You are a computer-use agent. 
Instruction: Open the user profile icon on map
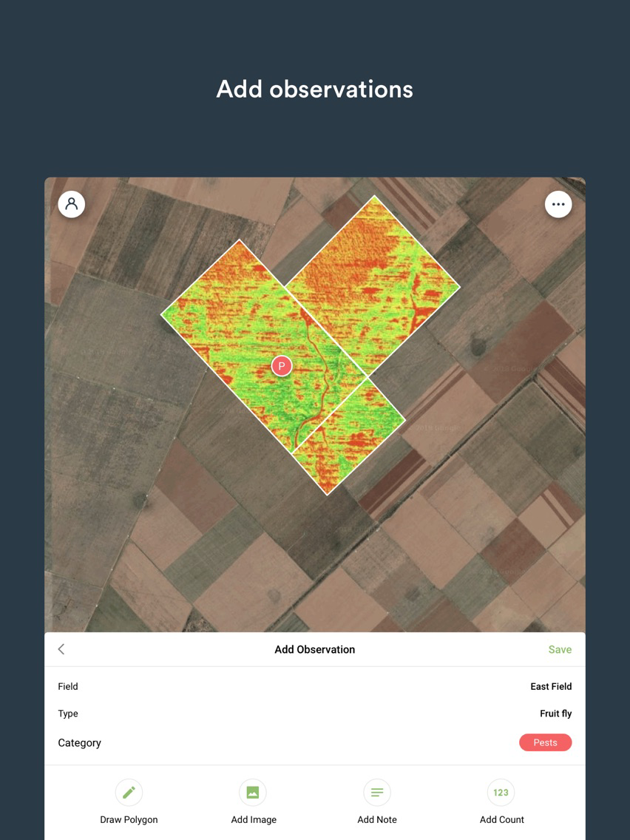[71, 204]
